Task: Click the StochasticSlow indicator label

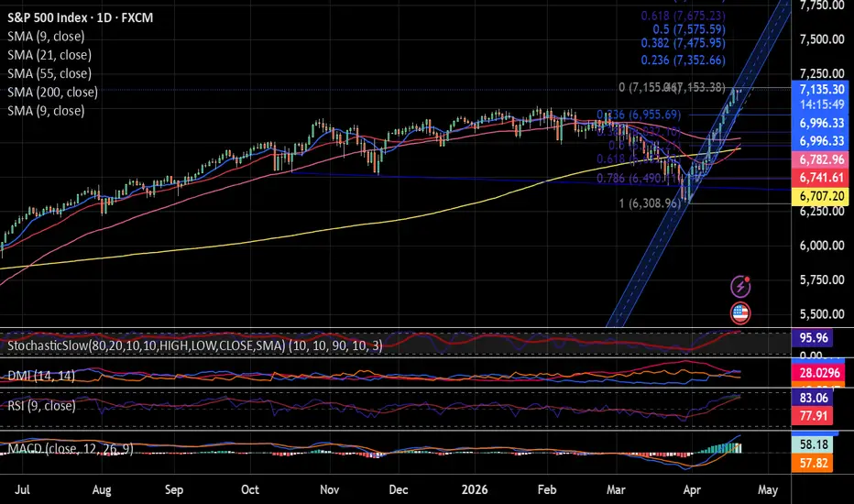Action: point(195,346)
